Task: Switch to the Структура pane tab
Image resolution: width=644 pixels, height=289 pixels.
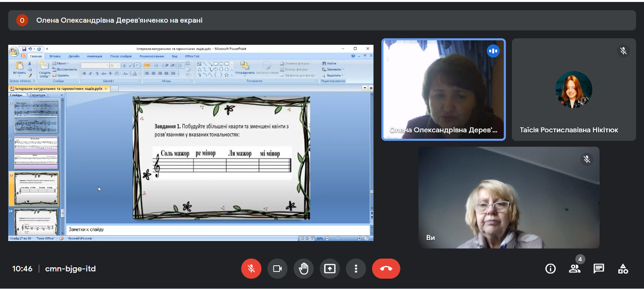Action: tap(38, 95)
